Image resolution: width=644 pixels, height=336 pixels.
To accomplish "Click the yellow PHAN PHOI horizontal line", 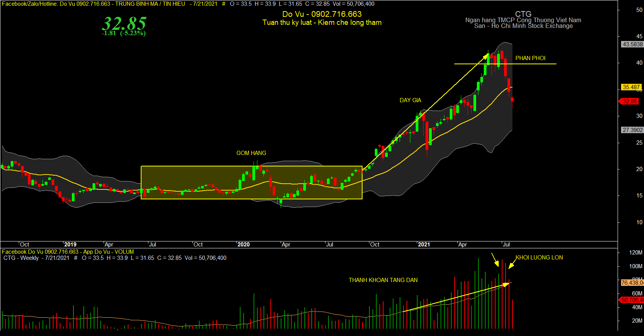I will 505,64.
